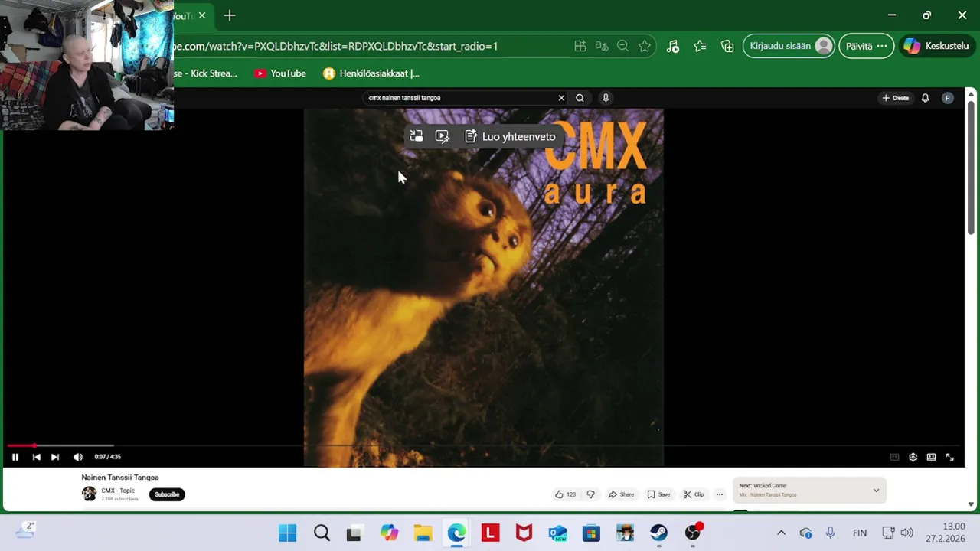Click the video capture icon in overlay
Image resolution: width=980 pixels, height=551 pixels.
pyautogui.click(x=443, y=136)
